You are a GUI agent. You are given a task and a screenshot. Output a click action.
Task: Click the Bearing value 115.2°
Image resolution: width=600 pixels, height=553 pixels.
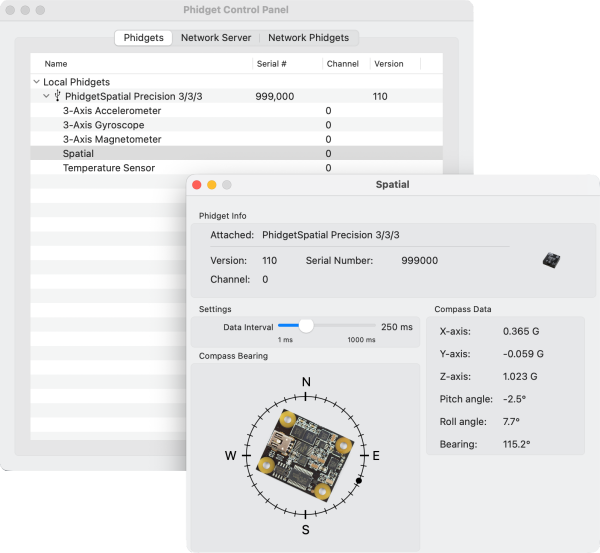point(517,444)
